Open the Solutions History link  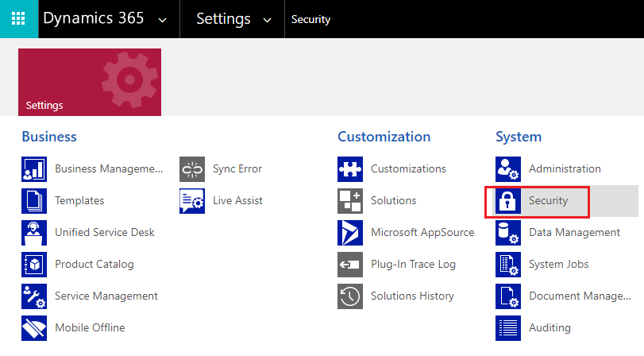pos(412,296)
